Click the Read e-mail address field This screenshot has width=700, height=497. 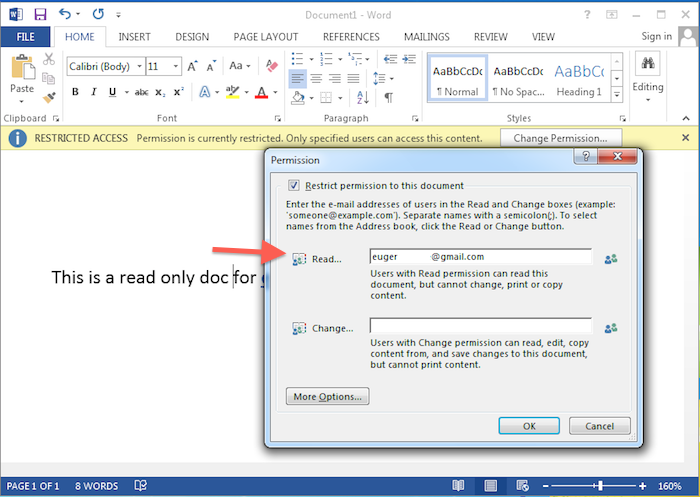point(481,257)
